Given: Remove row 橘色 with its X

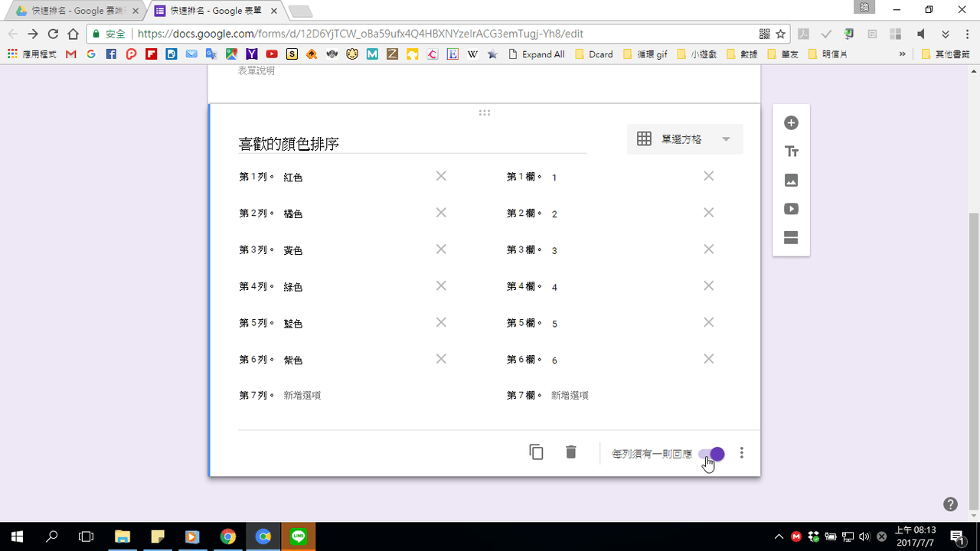Looking at the screenshot, I should pyautogui.click(x=441, y=213).
